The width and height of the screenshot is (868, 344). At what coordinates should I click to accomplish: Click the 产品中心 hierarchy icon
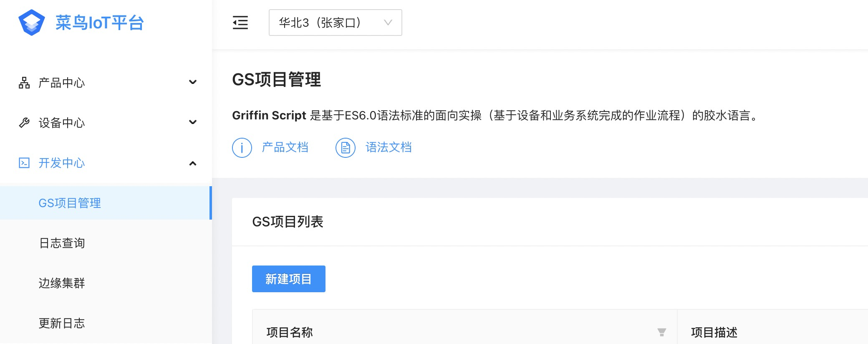pos(24,83)
